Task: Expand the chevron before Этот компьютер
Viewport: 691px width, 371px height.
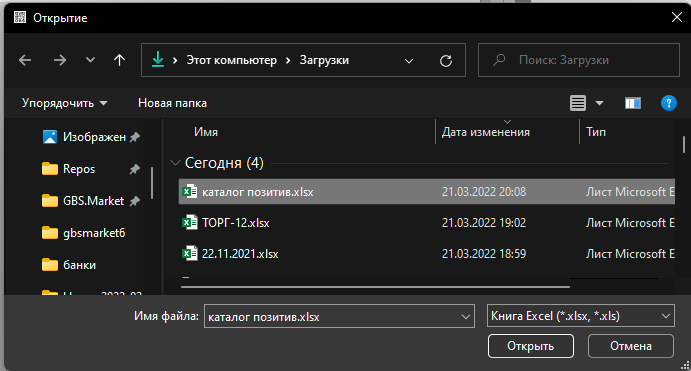Action: coord(175,60)
